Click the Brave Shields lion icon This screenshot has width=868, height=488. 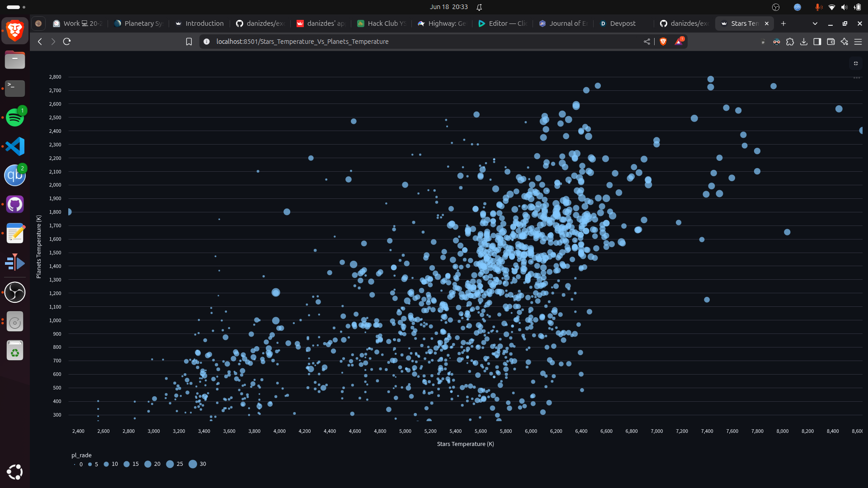[x=663, y=42]
